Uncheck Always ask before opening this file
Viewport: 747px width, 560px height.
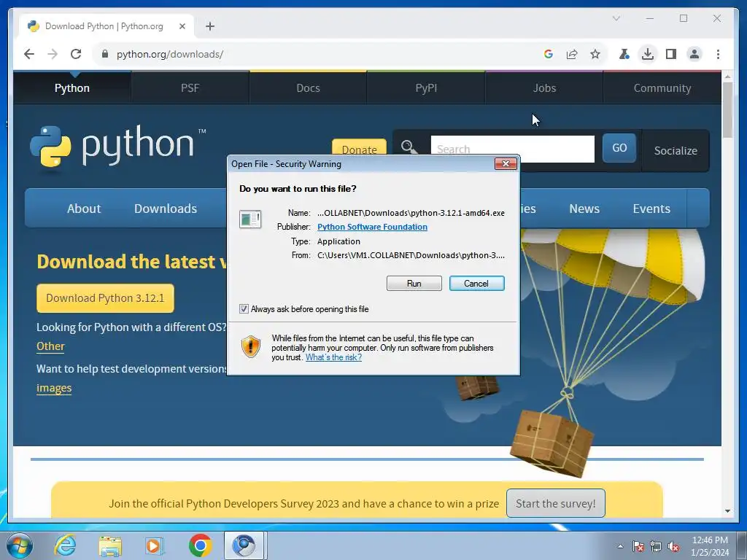tap(244, 309)
